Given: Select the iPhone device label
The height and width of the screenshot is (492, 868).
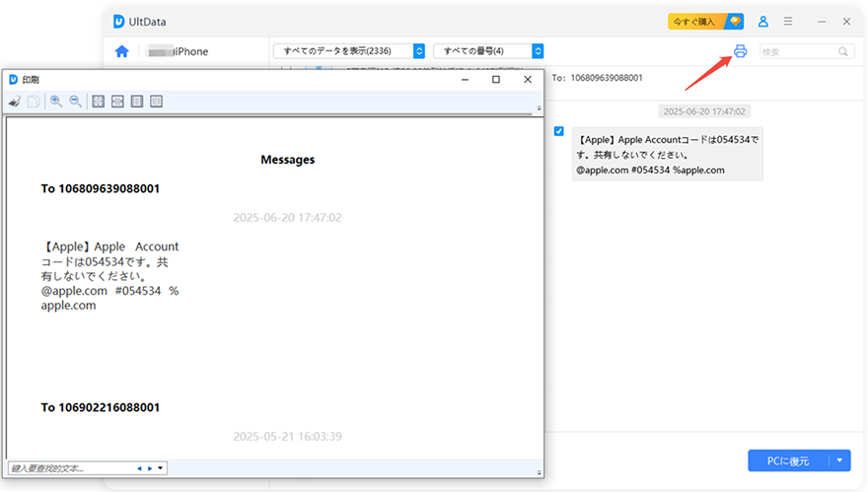Looking at the screenshot, I should click(x=179, y=51).
